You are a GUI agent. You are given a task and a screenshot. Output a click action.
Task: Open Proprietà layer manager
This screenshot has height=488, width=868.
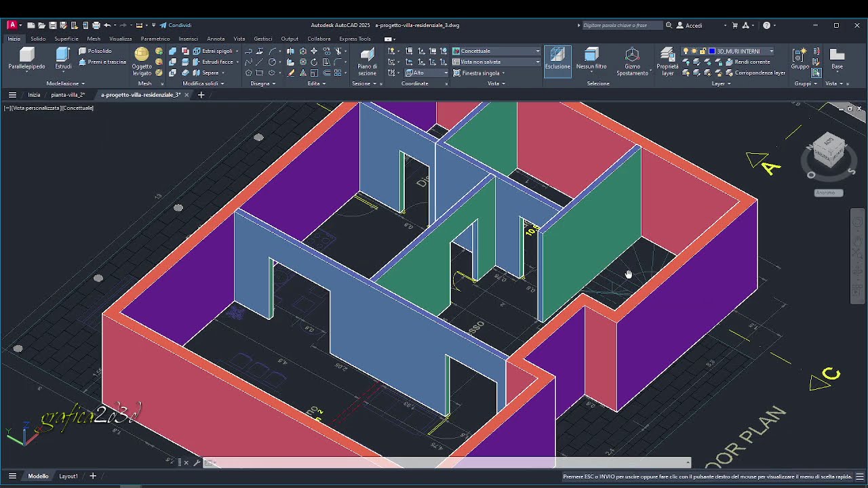pos(667,61)
